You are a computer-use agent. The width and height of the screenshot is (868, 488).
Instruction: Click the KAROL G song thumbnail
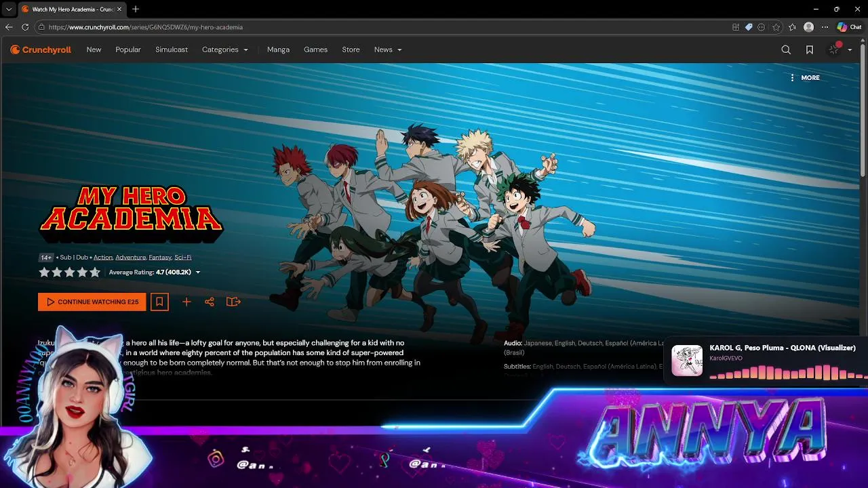click(x=687, y=361)
